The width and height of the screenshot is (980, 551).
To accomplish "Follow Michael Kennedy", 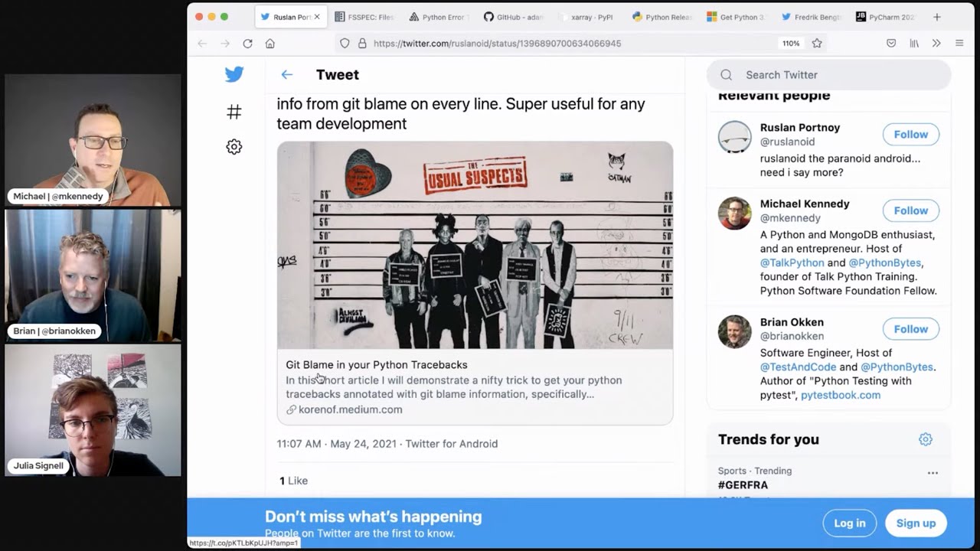I will [x=911, y=210].
